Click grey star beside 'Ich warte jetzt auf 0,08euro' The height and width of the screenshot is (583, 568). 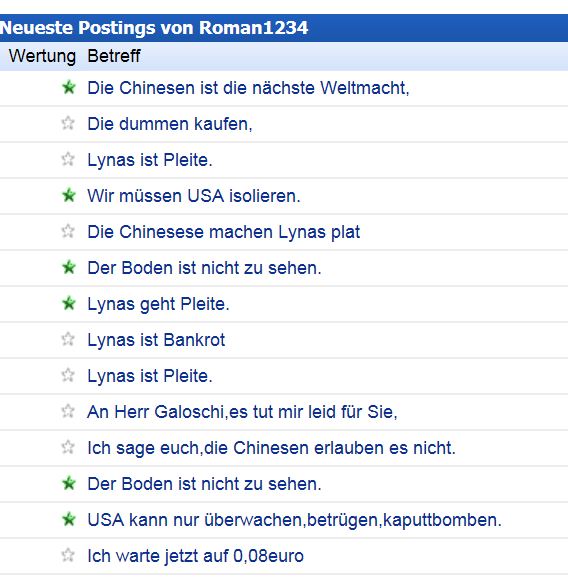point(68,555)
